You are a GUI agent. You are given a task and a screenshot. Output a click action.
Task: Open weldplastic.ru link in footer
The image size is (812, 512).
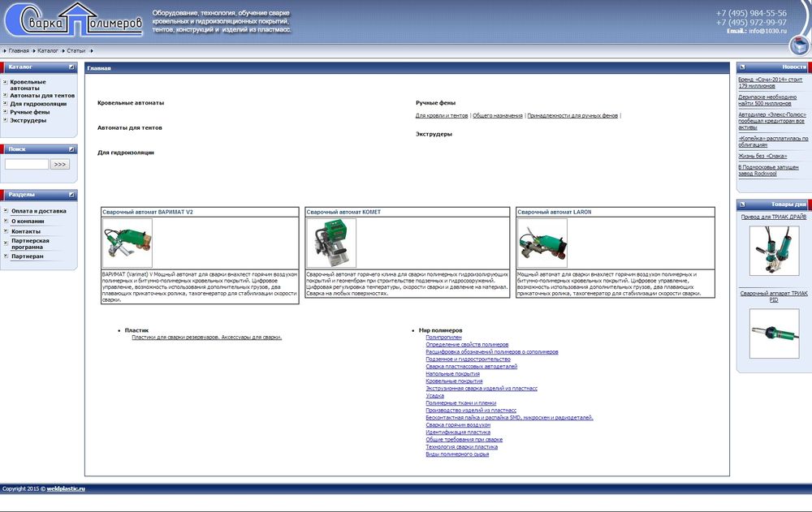(x=66, y=488)
